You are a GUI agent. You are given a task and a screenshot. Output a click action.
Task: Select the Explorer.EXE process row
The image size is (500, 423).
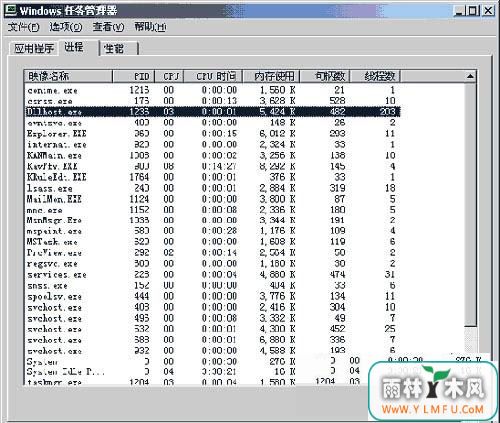(x=212, y=134)
